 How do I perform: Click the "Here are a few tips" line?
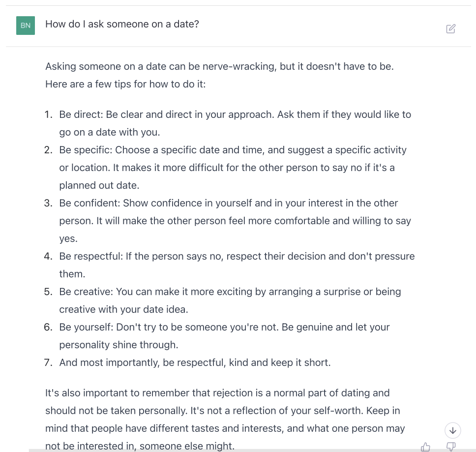(x=125, y=84)
